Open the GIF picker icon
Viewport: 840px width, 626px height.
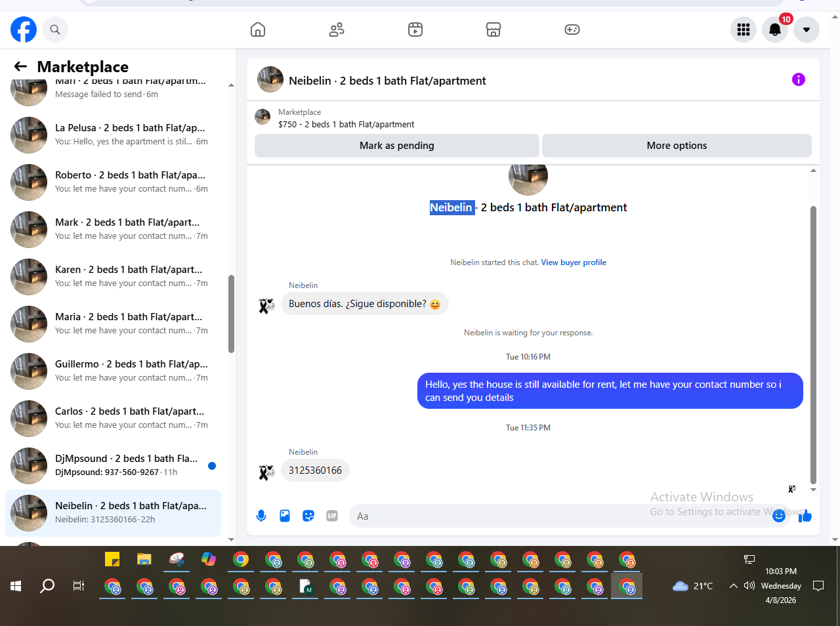(x=332, y=516)
